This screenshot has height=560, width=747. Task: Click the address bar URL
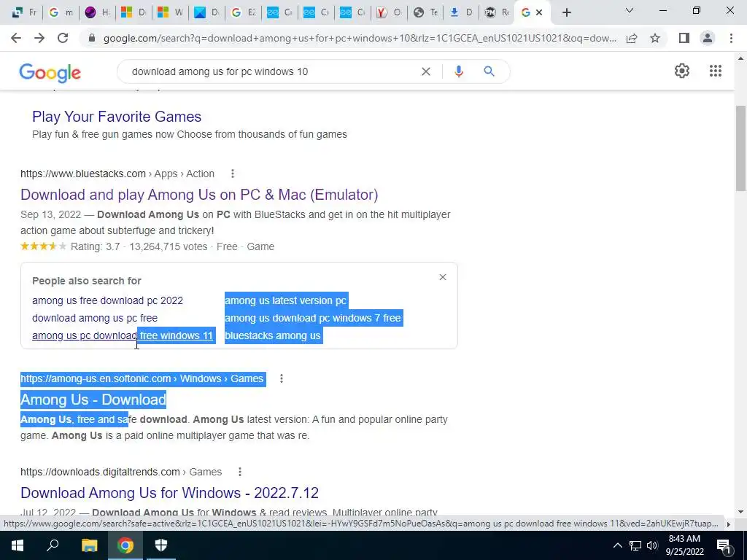[x=360, y=38]
